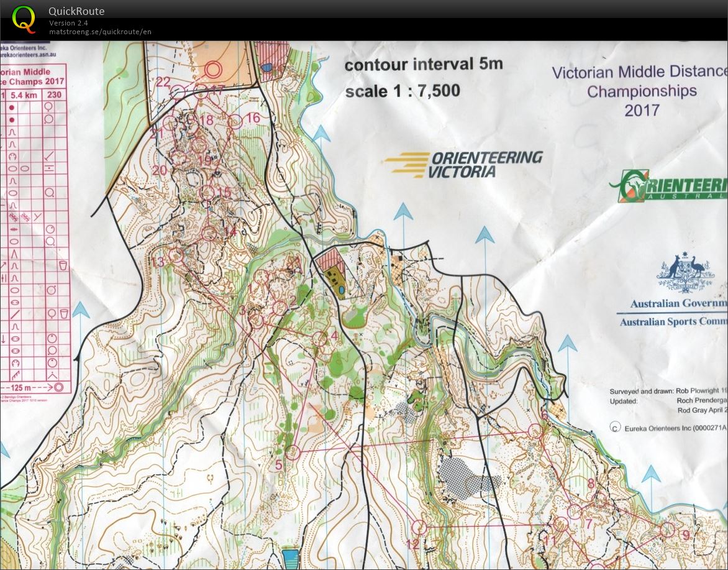Open the matstroeng.se/quickroute/en link
728x570 pixels.
[x=100, y=32]
